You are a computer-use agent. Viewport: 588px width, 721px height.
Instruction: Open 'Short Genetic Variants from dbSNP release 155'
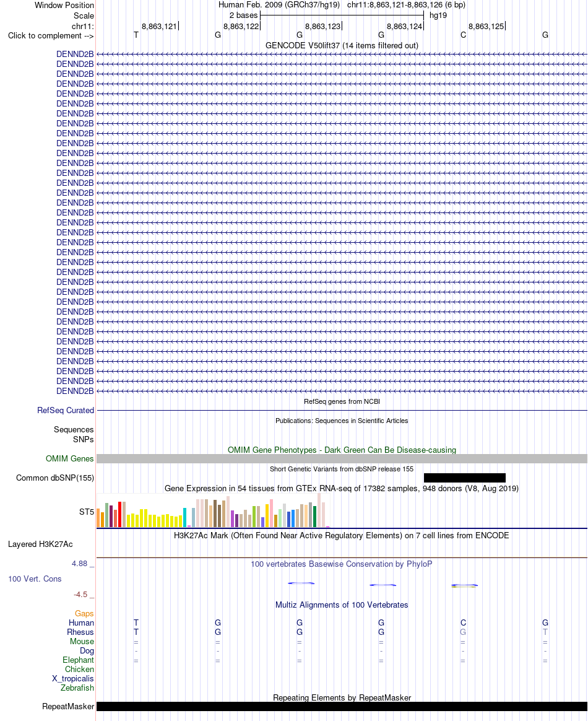342,469
